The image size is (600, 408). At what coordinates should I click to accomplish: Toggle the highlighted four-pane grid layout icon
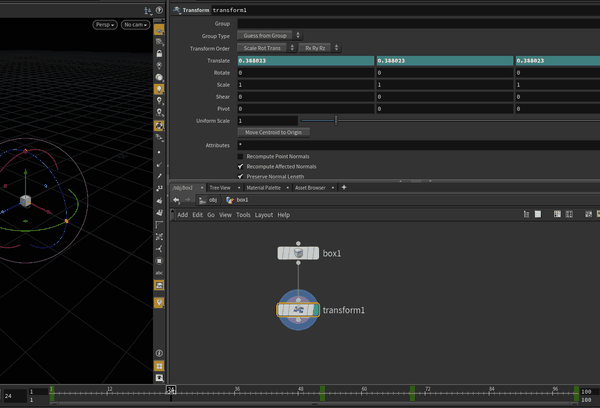point(159,366)
